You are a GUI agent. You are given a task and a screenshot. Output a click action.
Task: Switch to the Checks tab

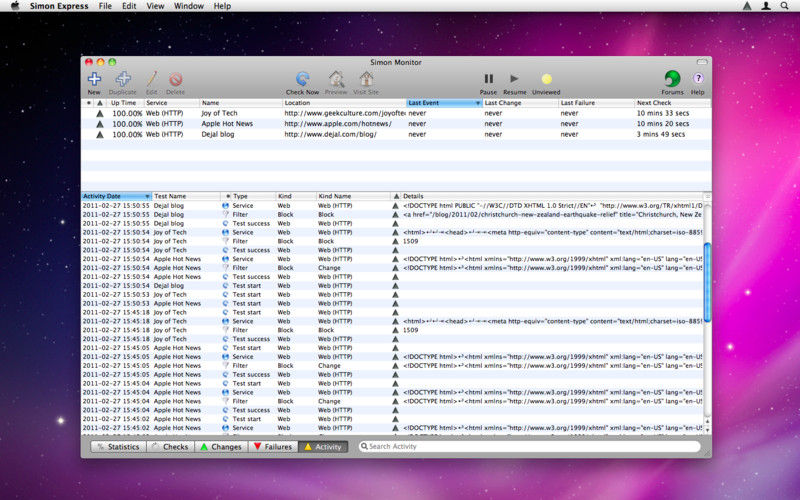tap(171, 446)
